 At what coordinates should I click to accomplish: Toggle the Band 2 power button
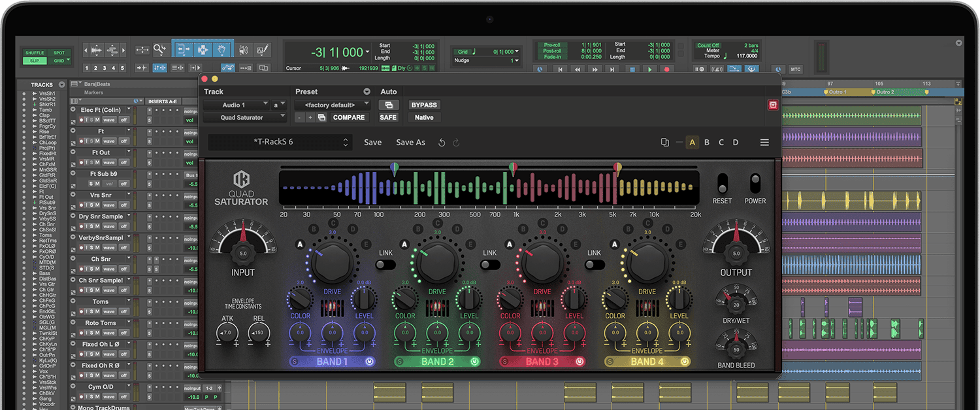475,362
